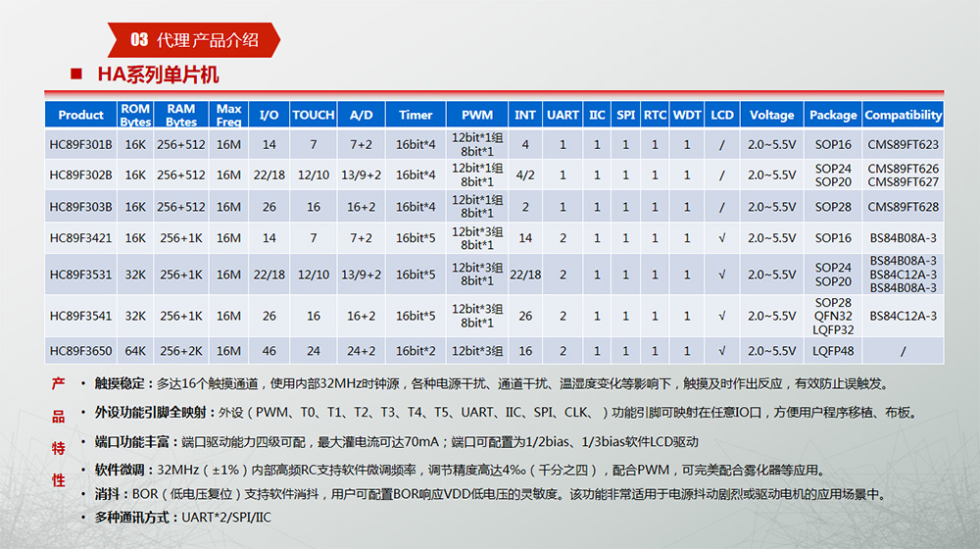
Task: Click the "CMS89FT628" compatibility cell
Action: (x=904, y=207)
